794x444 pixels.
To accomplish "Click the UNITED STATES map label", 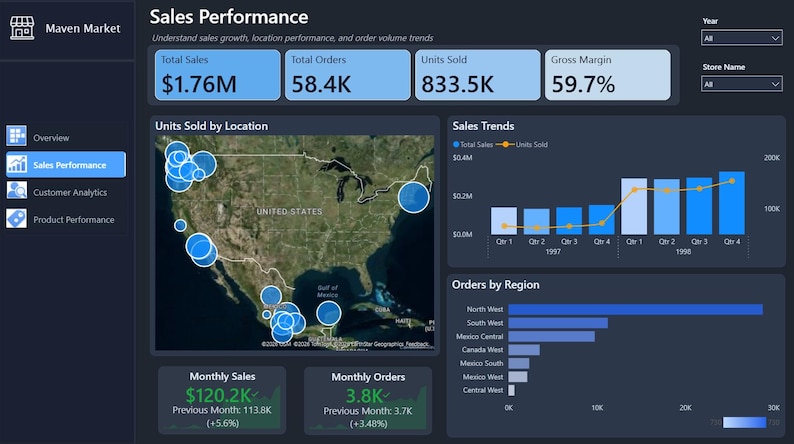I will [x=289, y=211].
